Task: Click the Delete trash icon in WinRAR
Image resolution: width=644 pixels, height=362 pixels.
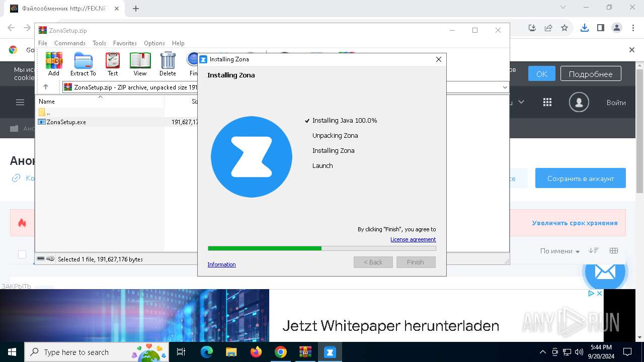Action: click(x=168, y=64)
